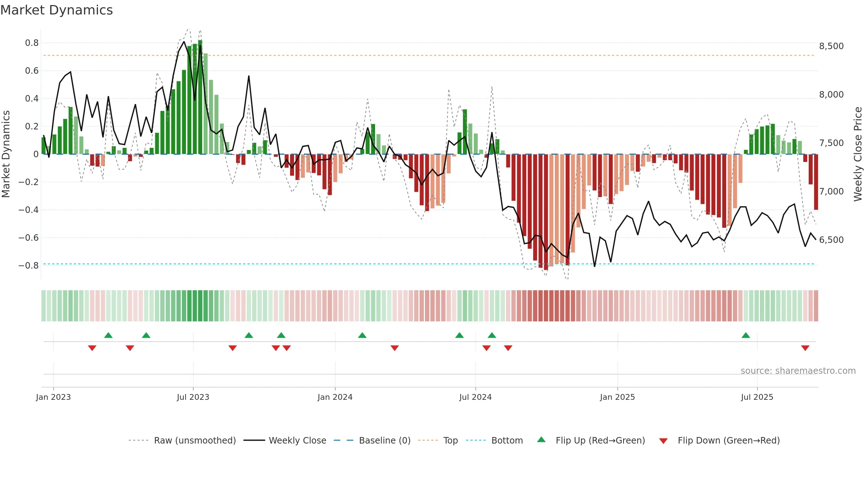The image size is (868, 488).
Task: Click the green Flip Up triangle in legend
Action: pos(541,440)
